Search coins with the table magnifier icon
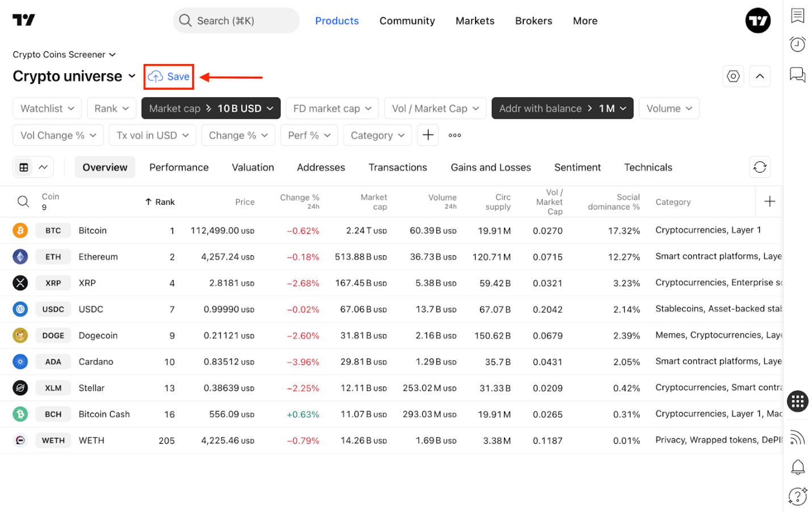The width and height of the screenshot is (812, 512). 23,202
